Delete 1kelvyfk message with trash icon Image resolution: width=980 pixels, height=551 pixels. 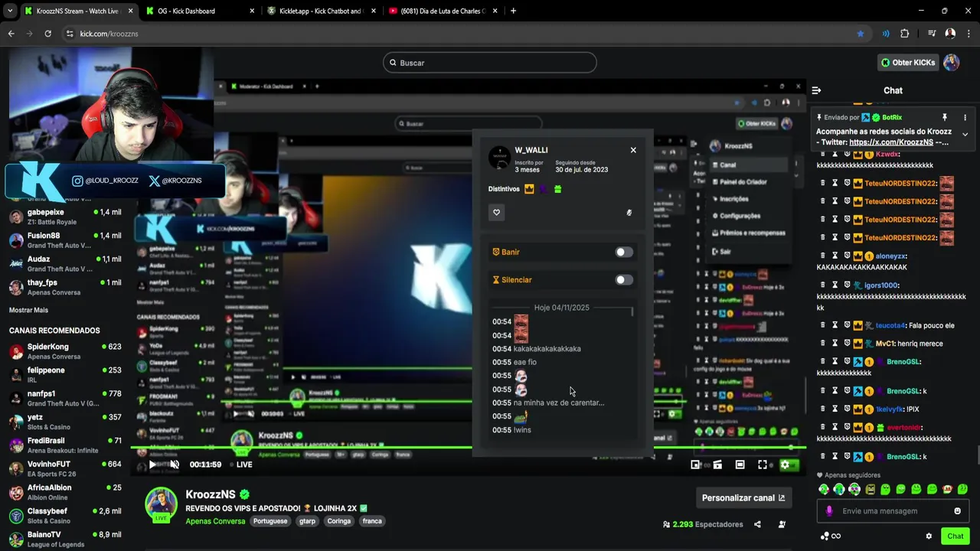pyautogui.click(x=823, y=409)
